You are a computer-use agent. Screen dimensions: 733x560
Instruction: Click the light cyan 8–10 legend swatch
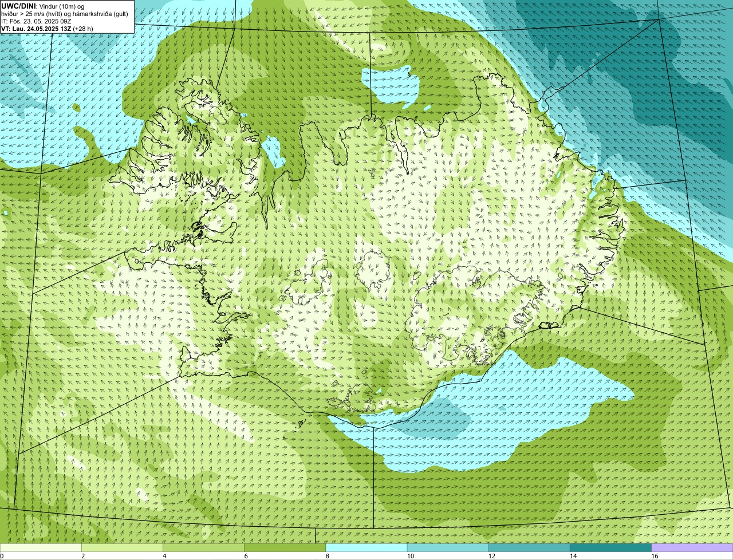click(366, 548)
